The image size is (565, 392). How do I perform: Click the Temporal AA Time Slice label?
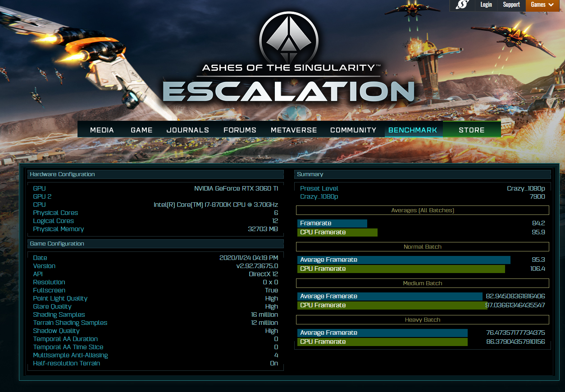pos(68,347)
